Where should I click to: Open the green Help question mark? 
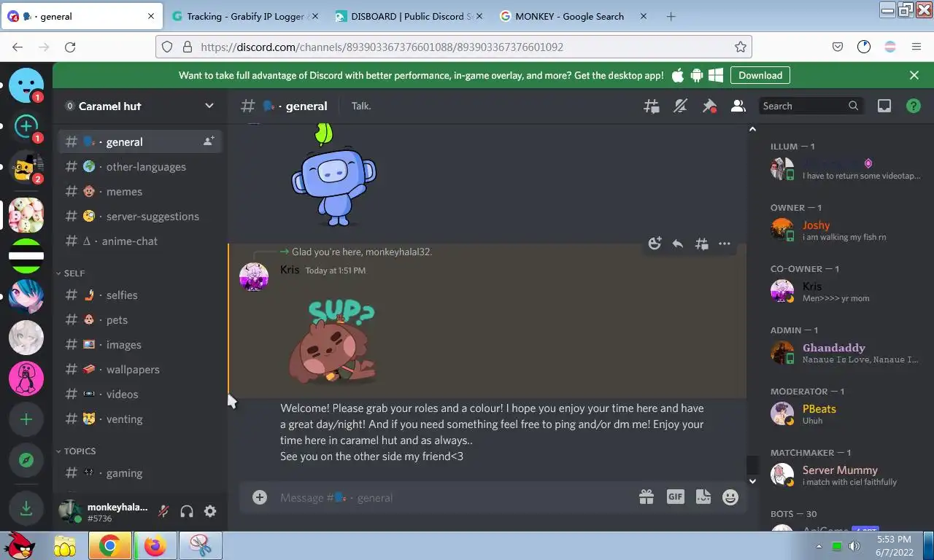(x=913, y=106)
